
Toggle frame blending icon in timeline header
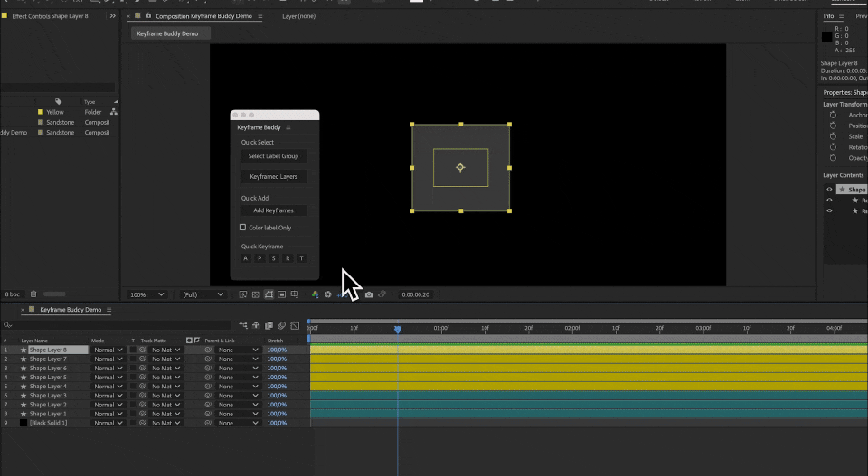(x=269, y=326)
